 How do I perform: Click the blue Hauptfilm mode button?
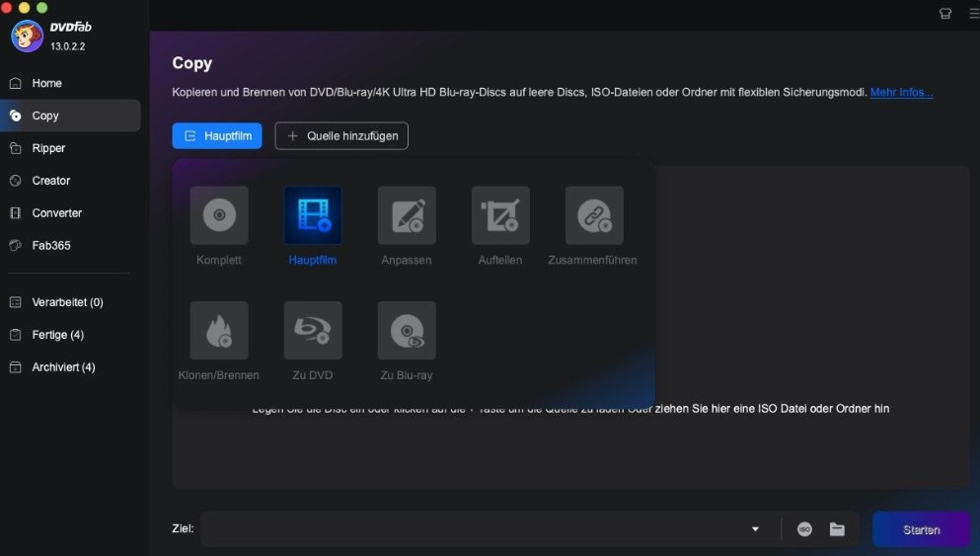(x=217, y=135)
